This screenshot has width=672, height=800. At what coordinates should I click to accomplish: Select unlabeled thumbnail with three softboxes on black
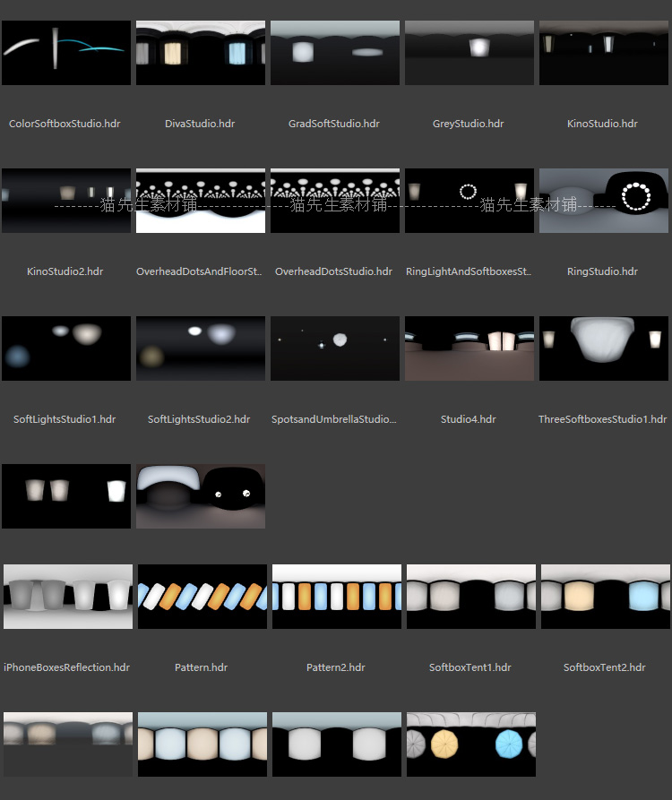point(66,496)
